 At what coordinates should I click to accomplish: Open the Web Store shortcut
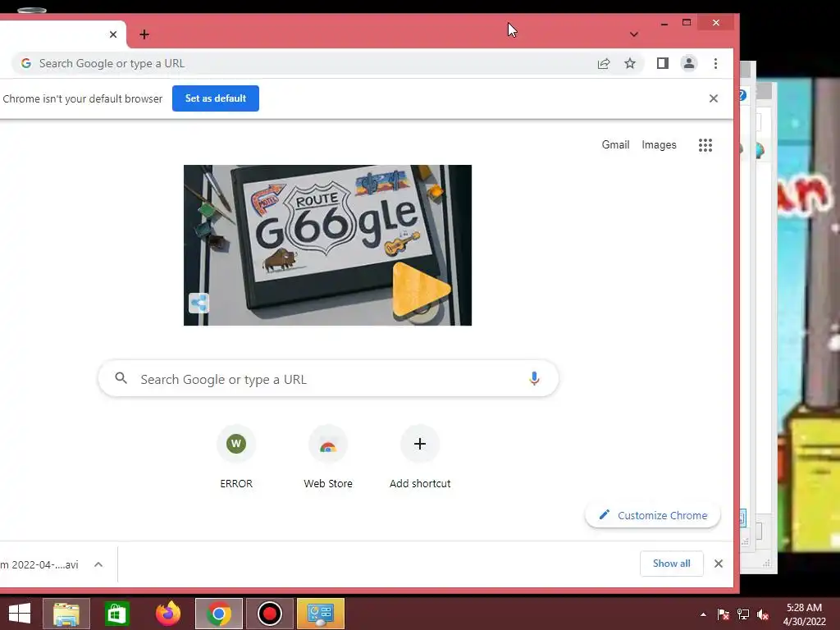[328, 457]
